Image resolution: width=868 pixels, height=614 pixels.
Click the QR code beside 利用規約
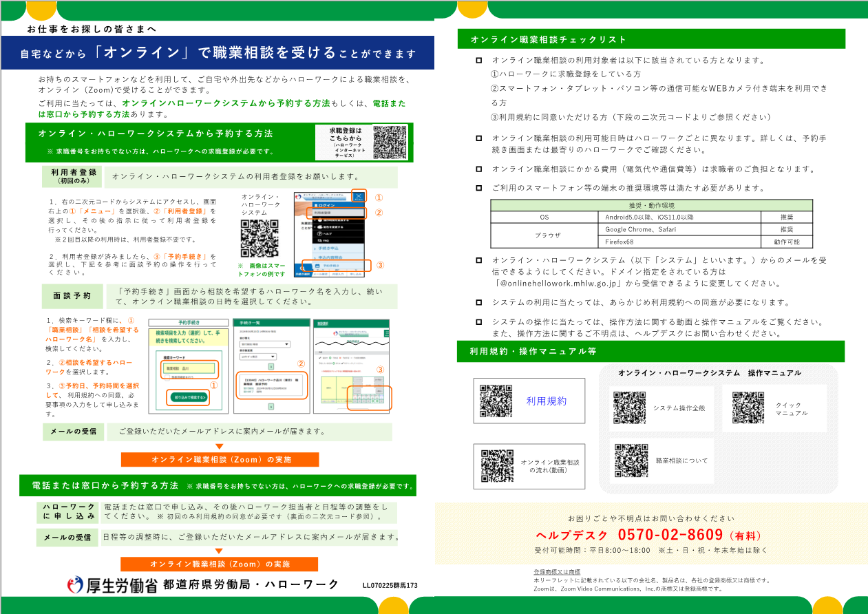click(496, 401)
